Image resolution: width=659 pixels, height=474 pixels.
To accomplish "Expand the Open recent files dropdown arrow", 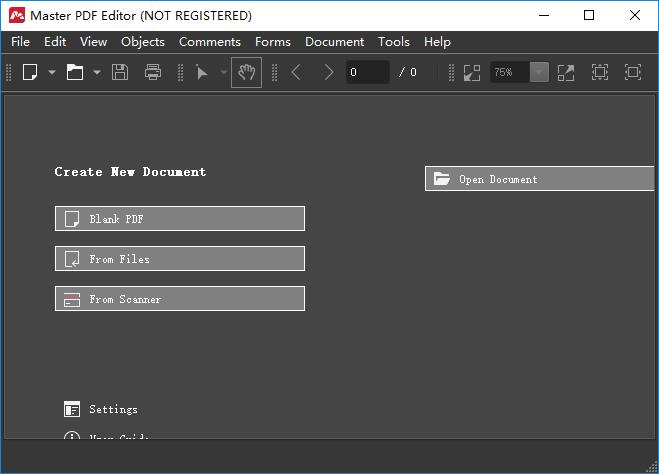I will point(97,72).
